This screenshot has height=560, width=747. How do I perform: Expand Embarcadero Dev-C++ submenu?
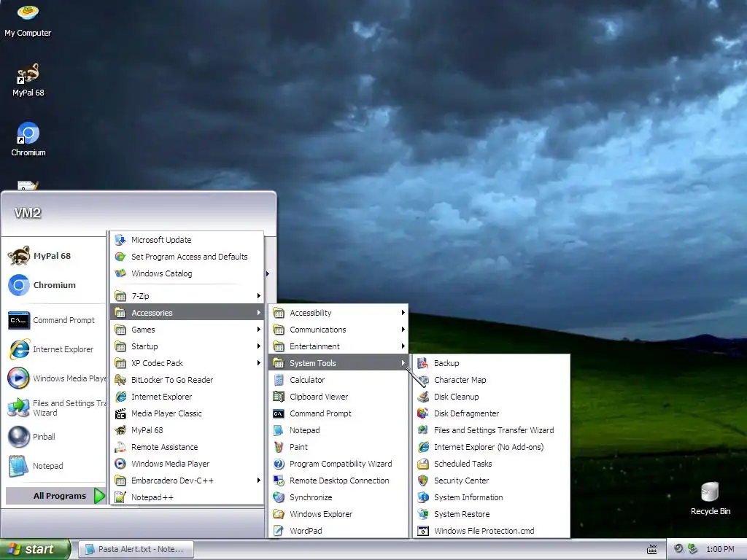[x=187, y=481]
